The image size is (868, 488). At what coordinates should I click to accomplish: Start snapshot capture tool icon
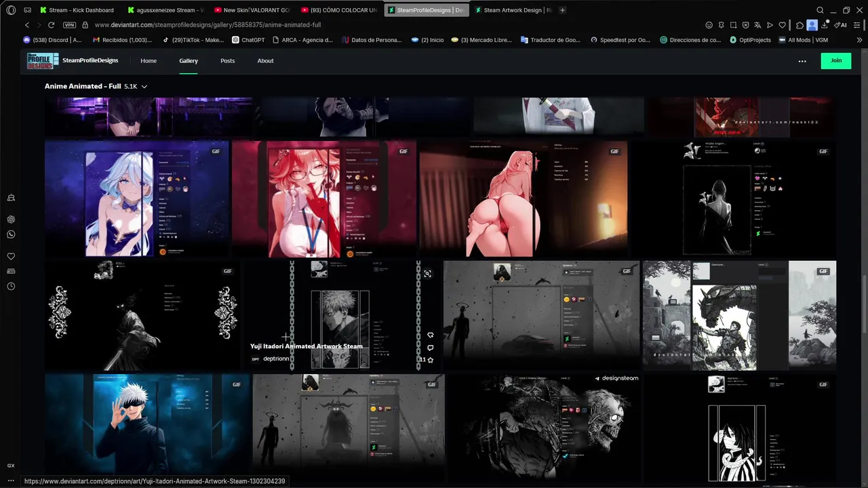click(734, 25)
